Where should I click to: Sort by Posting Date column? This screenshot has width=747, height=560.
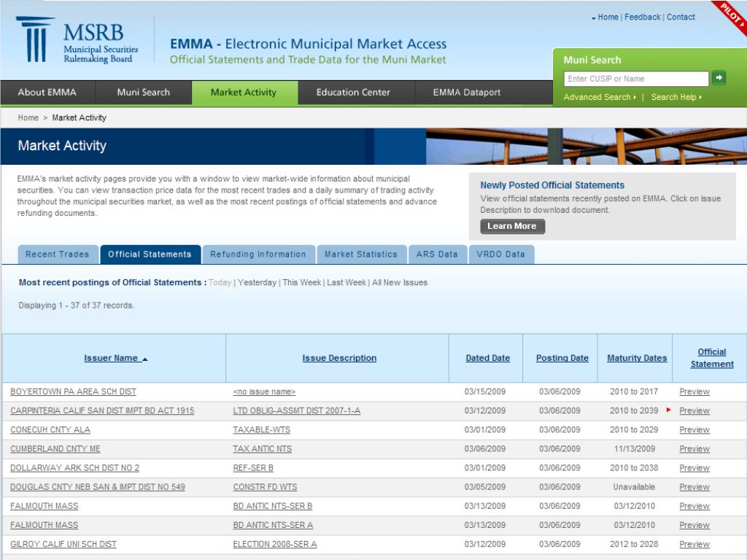[x=562, y=358]
